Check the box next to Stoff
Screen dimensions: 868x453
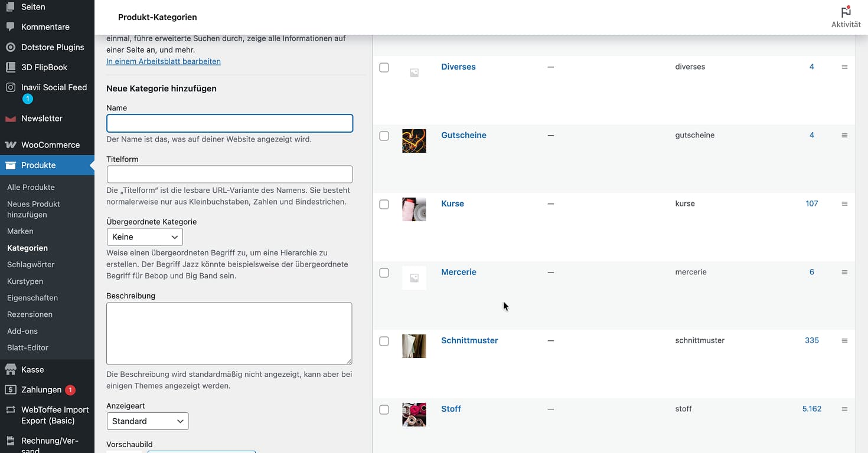click(384, 410)
